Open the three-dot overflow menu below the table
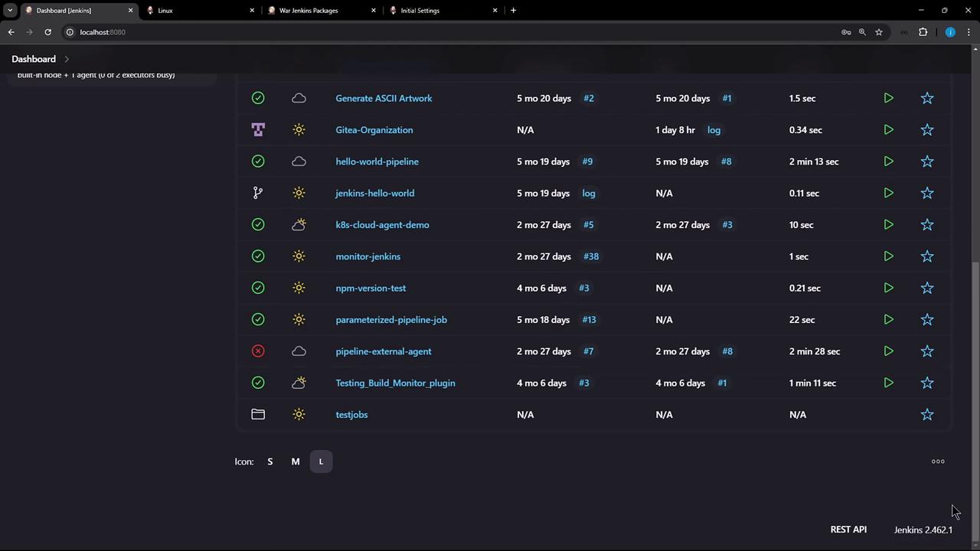This screenshot has width=980, height=551. [x=938, y=461]
